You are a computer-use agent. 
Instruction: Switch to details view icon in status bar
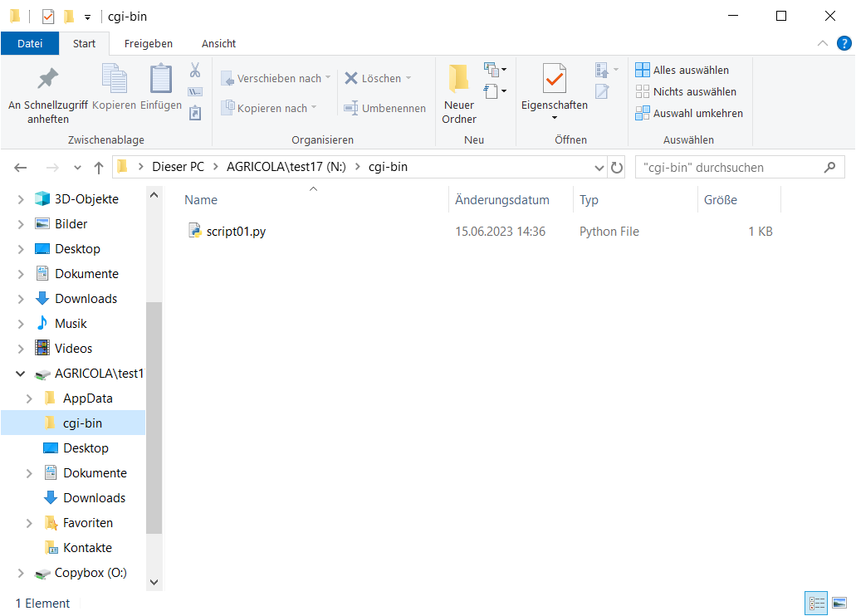point(816,603)
